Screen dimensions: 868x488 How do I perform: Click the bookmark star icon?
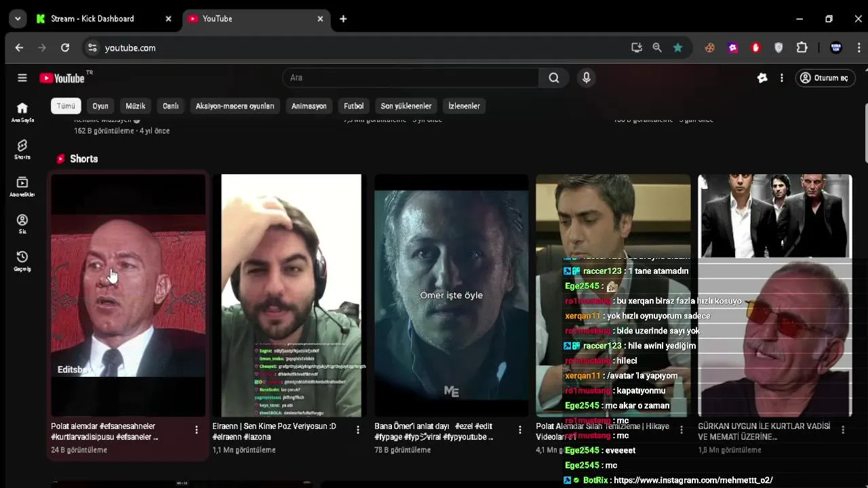tap(677, 47)
